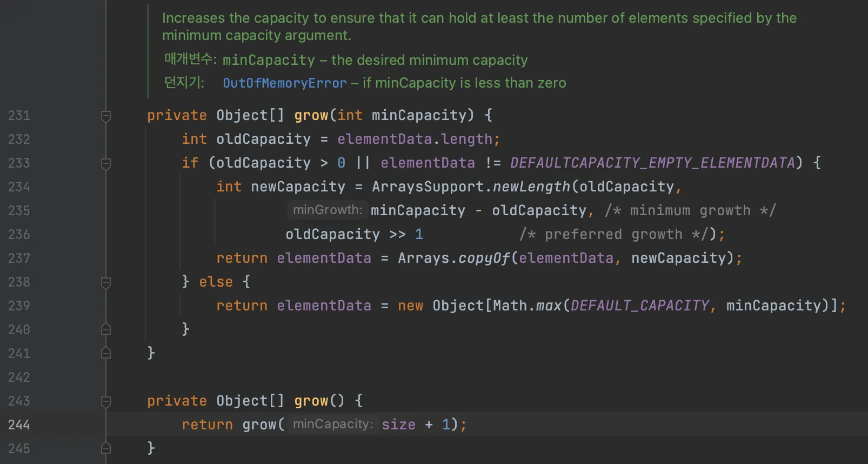Click the newCapacity declaration on line 234
The width and height of the screenshot is (868, 464).
tap(298, 187)
